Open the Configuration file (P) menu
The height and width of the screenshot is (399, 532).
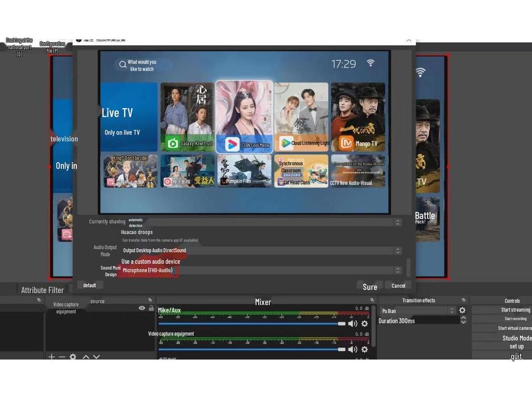tap(52, 47)
